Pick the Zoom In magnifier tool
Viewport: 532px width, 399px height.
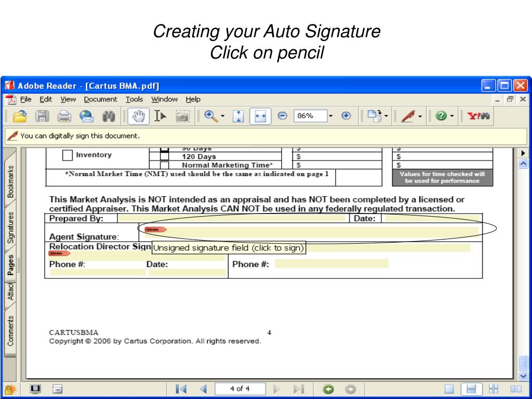tap(210, 116)
